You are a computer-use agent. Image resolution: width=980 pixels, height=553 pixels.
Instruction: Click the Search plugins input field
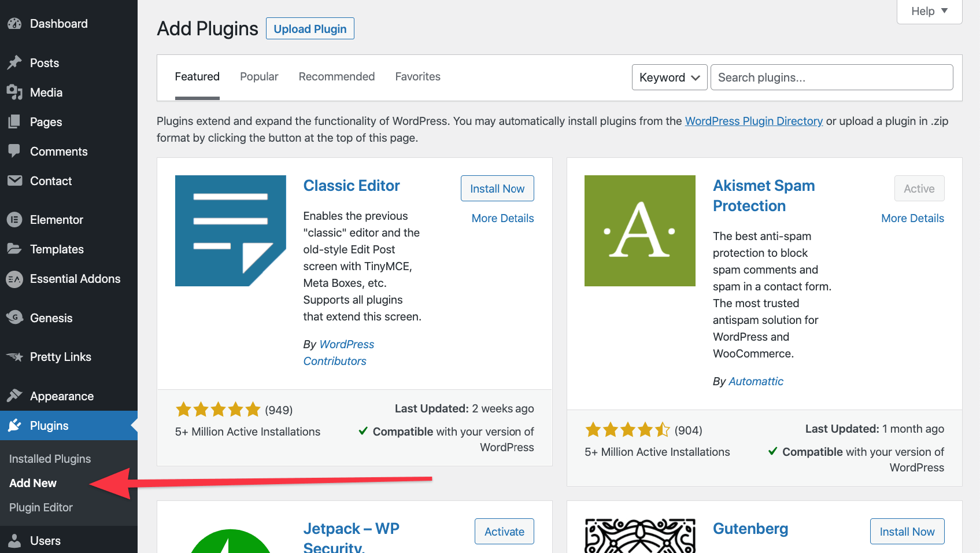tap(831, 78)
